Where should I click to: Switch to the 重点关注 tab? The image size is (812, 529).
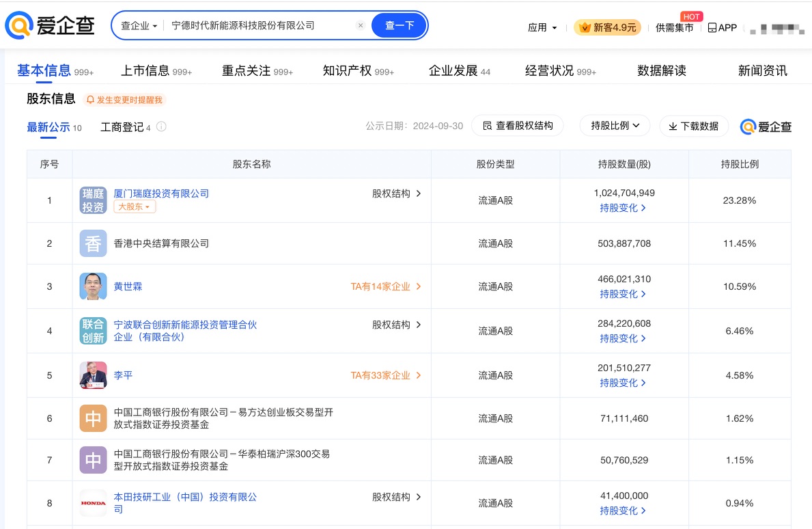[257, 70]
